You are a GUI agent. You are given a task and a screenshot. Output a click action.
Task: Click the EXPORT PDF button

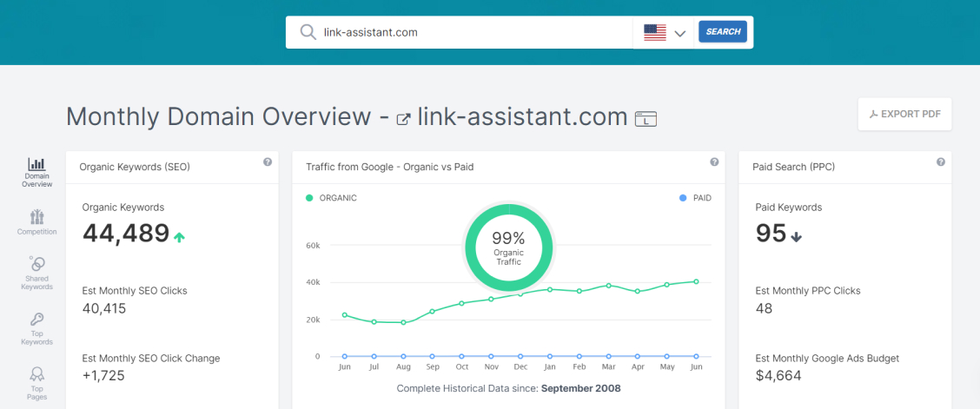coord(905,115)
